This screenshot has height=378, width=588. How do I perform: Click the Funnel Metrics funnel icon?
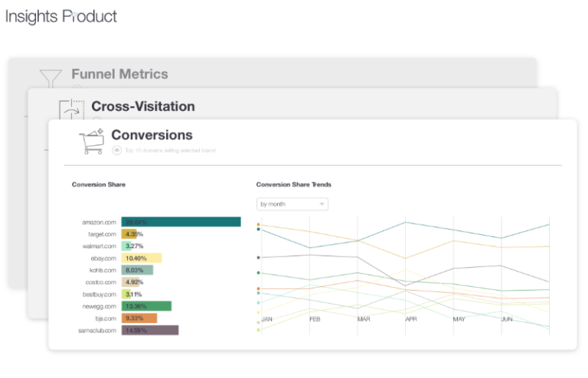coord(51,78)
